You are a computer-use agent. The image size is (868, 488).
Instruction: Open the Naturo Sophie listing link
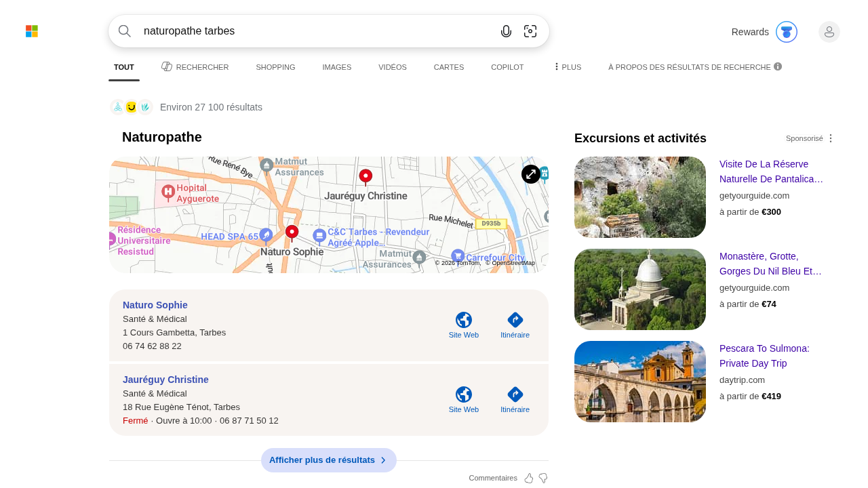click(x=155, y=304)
